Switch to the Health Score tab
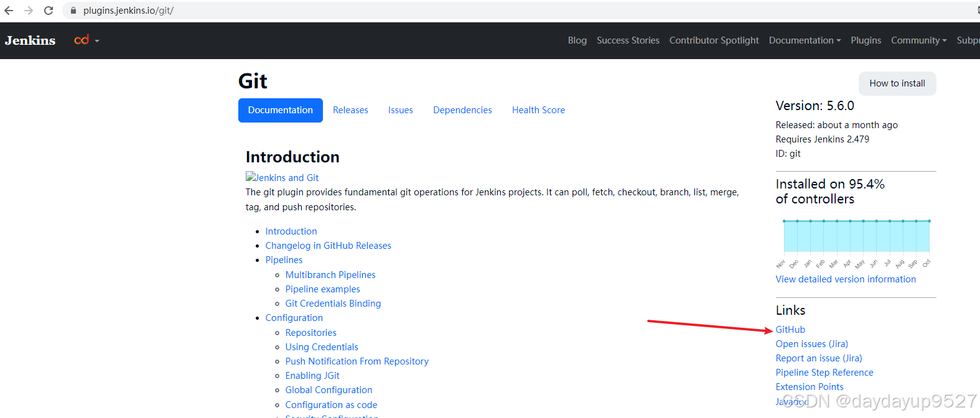Viewport: 980px width, 418px height. pyautogui.click(x=539, y=110)
